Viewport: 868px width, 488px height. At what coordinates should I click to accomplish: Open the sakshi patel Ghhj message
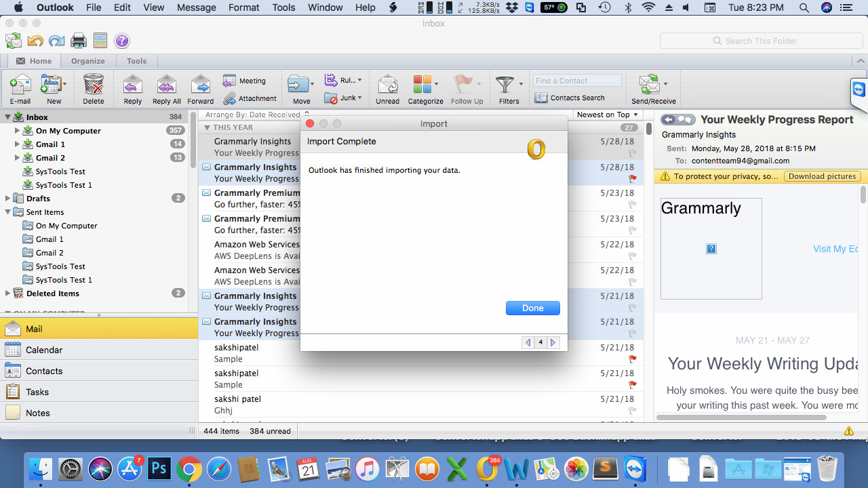420,405
